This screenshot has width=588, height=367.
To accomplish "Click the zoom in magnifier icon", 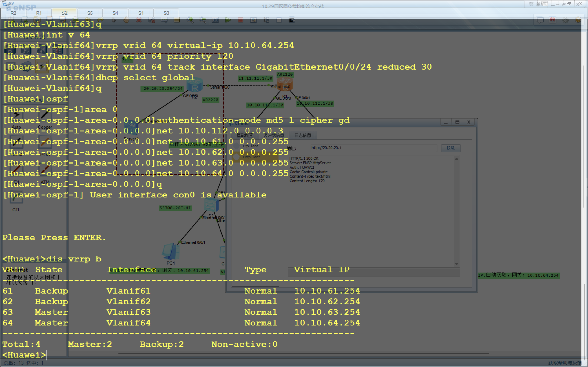I will (190, 20).
